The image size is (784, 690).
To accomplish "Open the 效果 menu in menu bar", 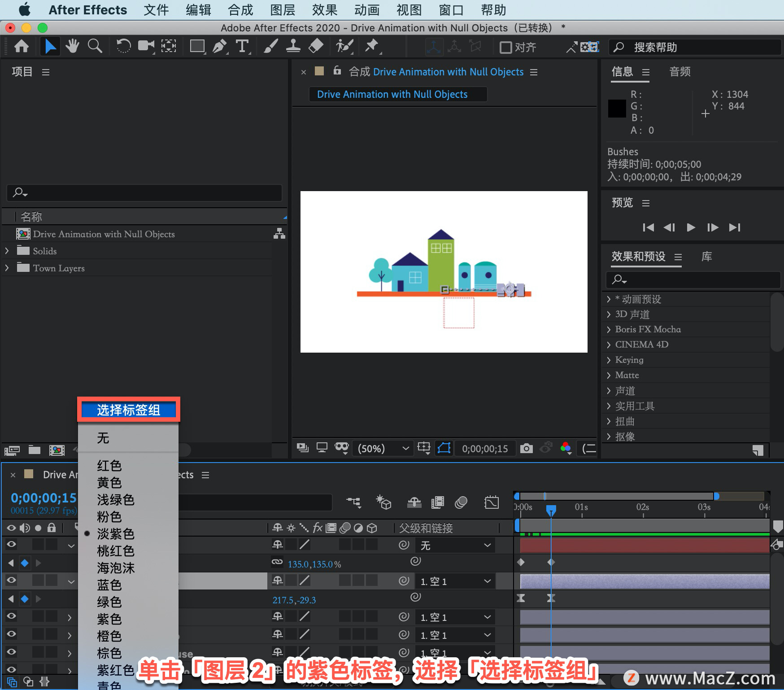I will point(324,10).
